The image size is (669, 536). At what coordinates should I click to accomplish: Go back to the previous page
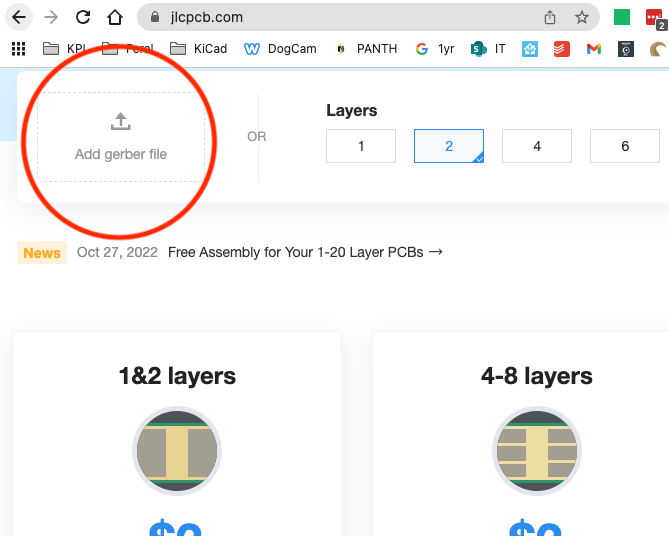(19, 17)
